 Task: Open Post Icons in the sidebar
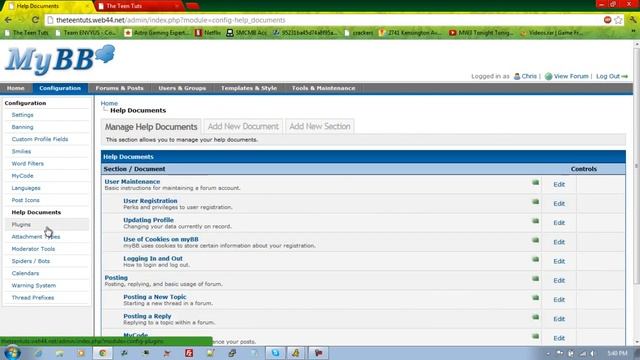[25, 200]
